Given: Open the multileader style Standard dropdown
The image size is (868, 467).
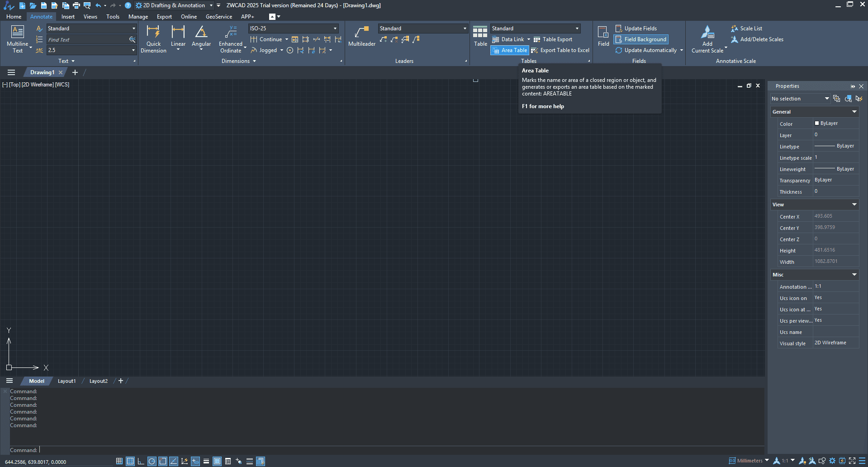Looking at the screenshot, I should pos(423,29).
